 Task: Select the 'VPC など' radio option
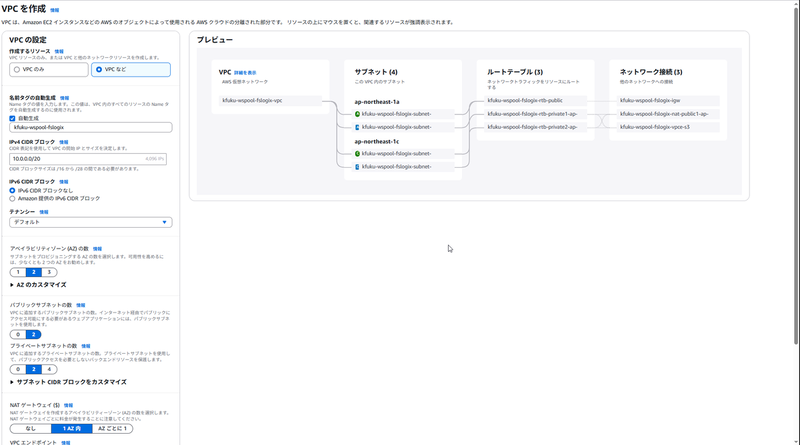coord(131,69)
